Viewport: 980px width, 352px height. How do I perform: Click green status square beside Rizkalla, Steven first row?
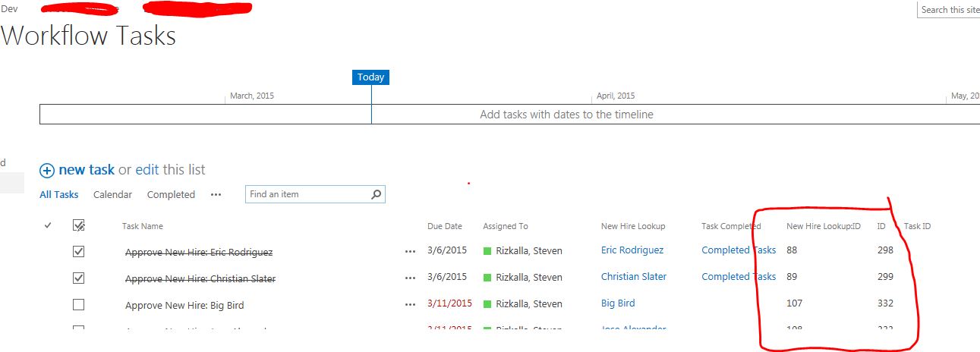coord(487,251)
